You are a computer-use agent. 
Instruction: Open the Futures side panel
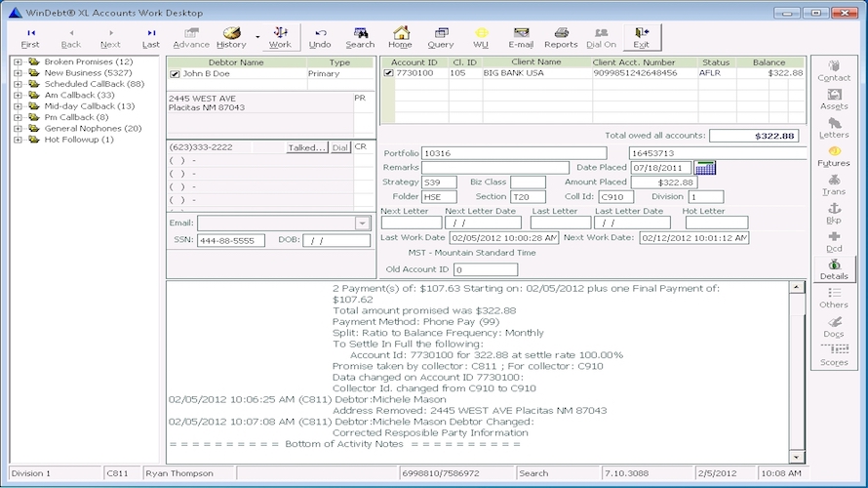[834, 157]
